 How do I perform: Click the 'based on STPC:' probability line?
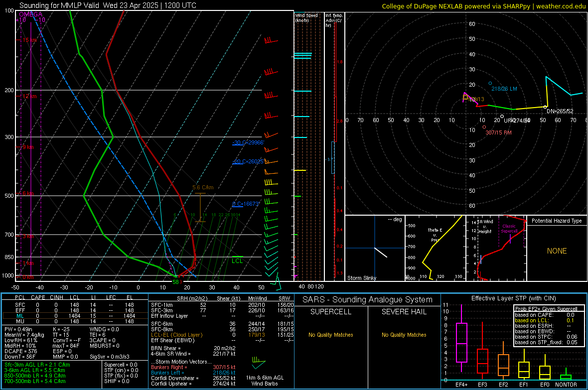click(x=546, y=337)
